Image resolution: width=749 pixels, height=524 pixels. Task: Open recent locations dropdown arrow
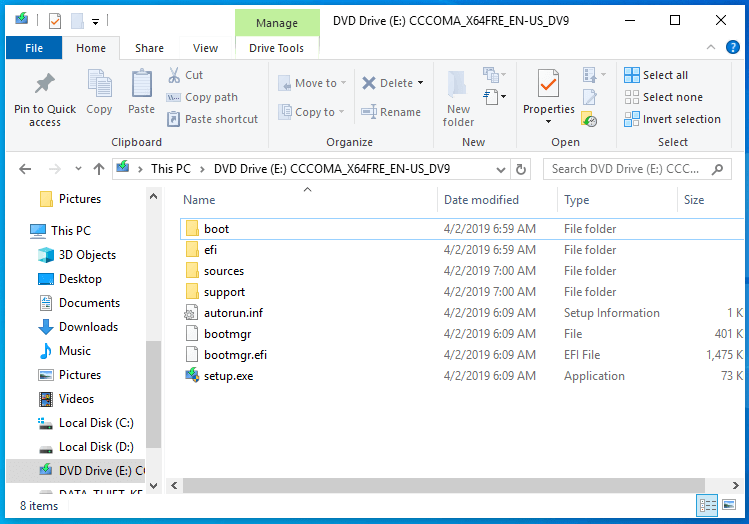point(78,169)
